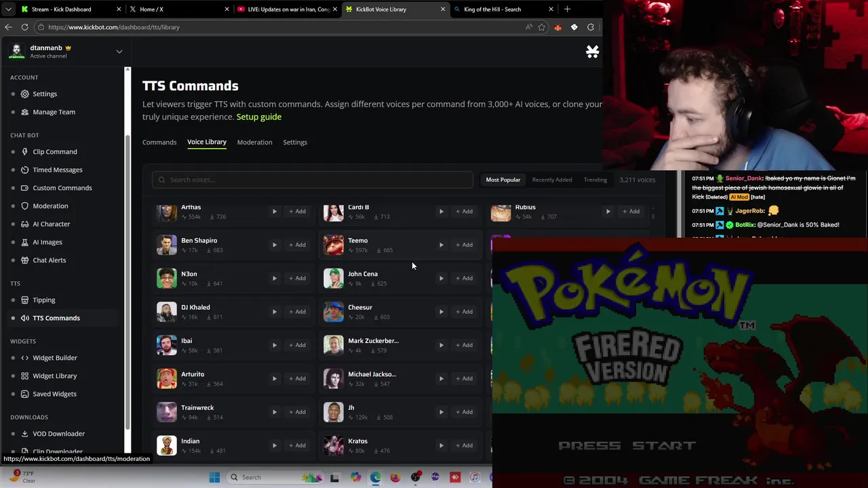Screen dimensions: 868x488
Task: Play the N3on voice preview
Action: pyautogui.click(x=274, y=278)
